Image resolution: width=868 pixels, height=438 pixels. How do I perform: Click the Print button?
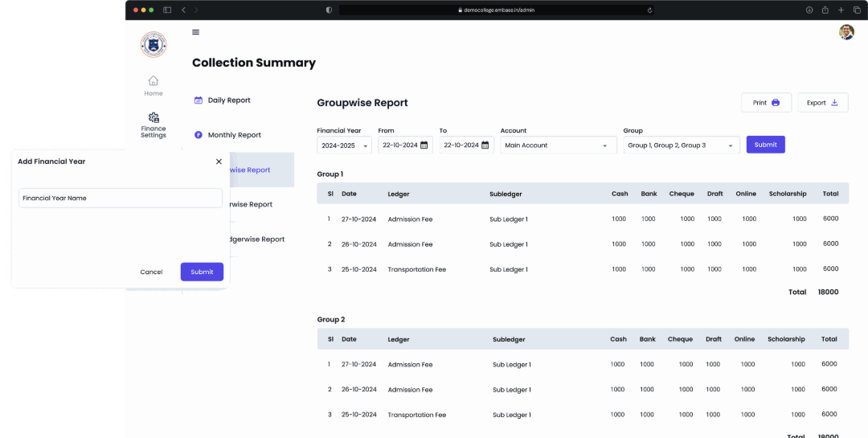pos(767,102)
